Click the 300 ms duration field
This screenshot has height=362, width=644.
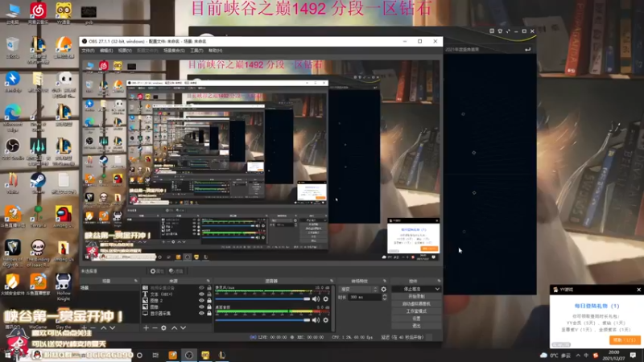click(365, 297)
